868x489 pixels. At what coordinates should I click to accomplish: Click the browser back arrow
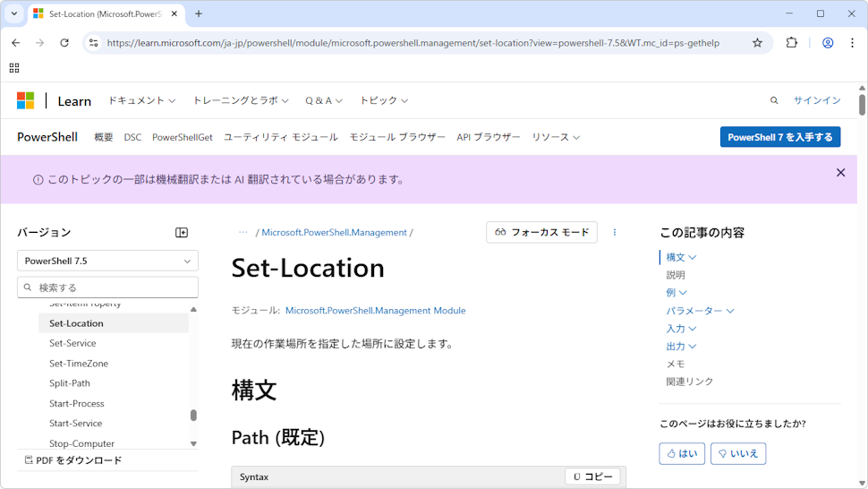point(15,43)
